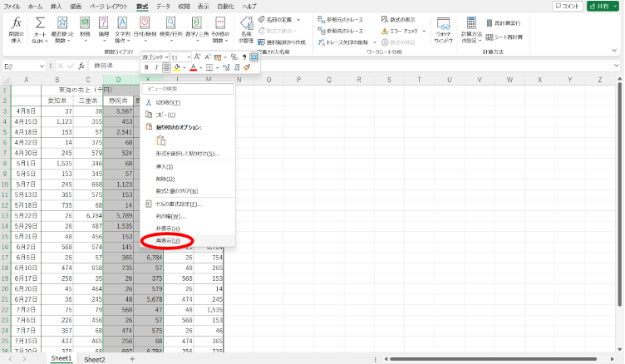
Task: Click the format painter icon in mini toolbar
Action: 246,67
